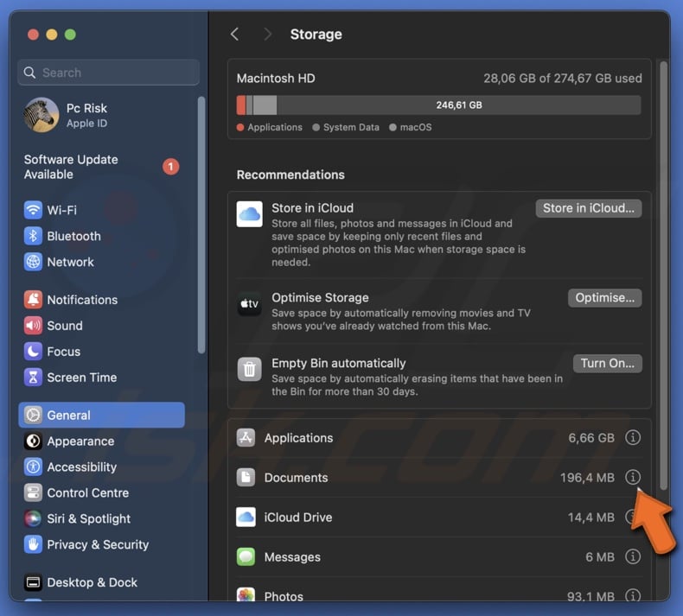
Task: Click the Messages app icon
Action: click(246, 556)
